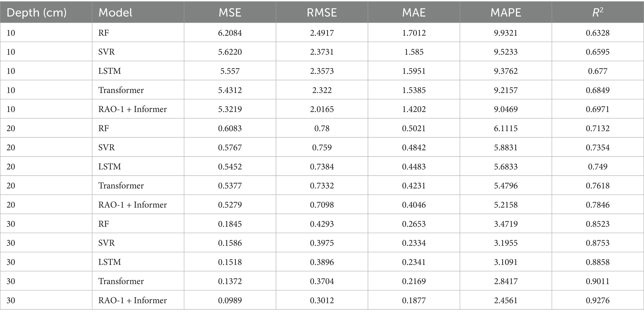
Task: Select the R² value 0.9011
Action: (598, 281)
